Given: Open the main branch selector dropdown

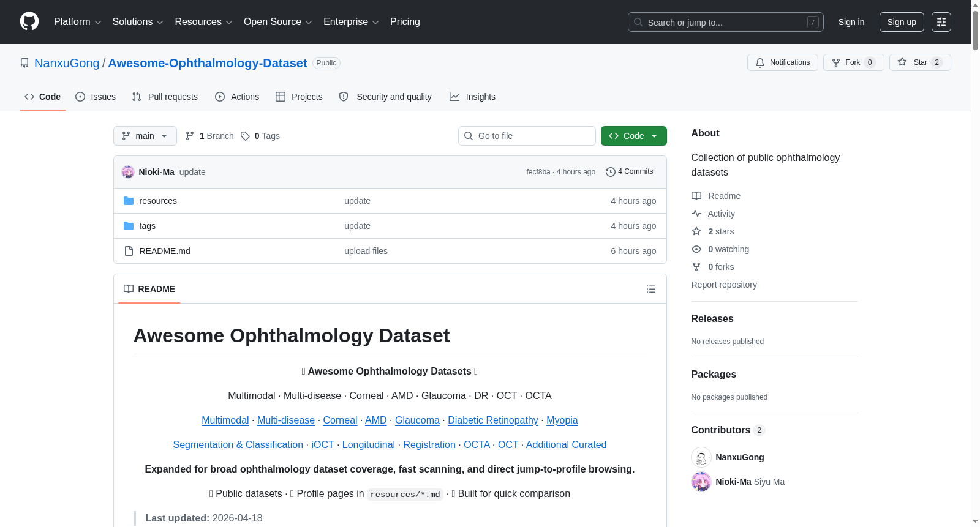Looking at the screenshot, I should tap(145, 136).
